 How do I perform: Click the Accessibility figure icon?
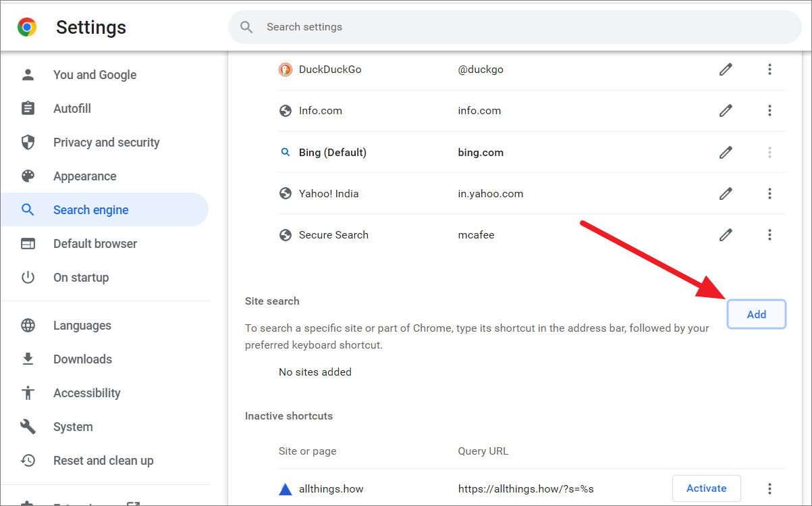tap(28, 393)
